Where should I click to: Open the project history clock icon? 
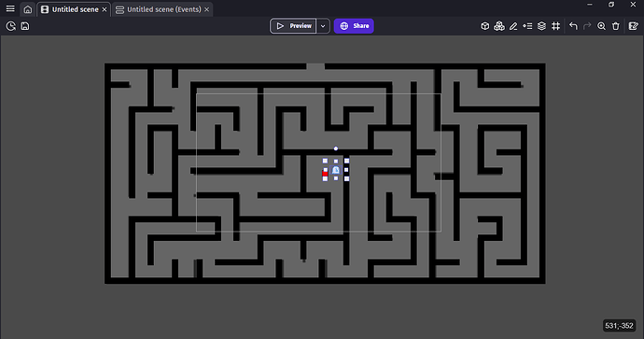(10, 26)
